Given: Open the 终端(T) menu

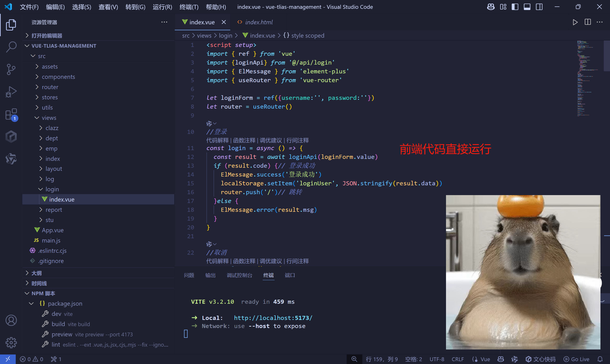Looking at the screenshot, I should (x=189, y=7).
